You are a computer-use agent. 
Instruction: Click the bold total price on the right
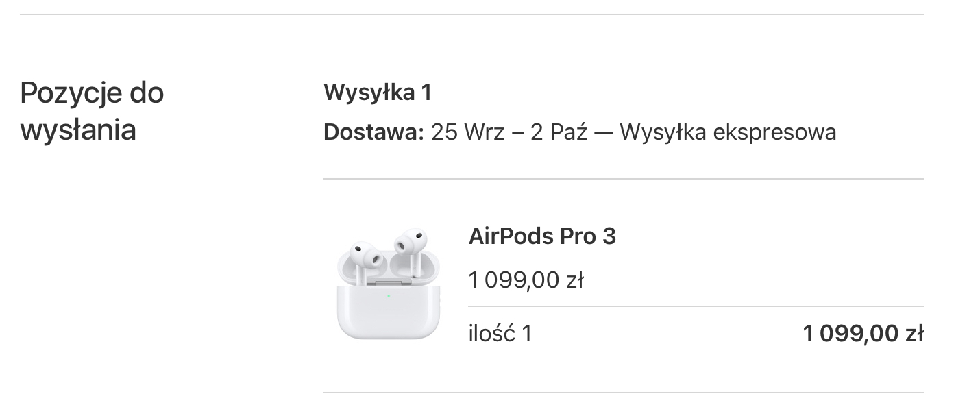pos(863,334)
